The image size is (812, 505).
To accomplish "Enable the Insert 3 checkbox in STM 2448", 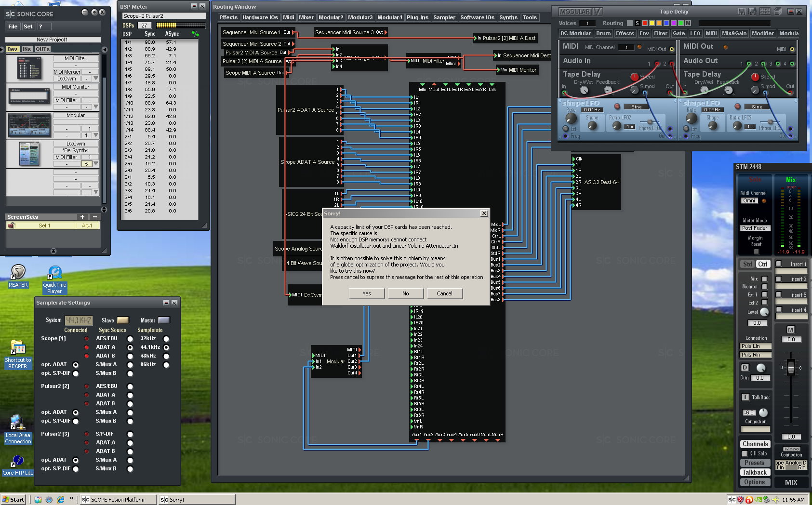I will click(x=778, y=294).
